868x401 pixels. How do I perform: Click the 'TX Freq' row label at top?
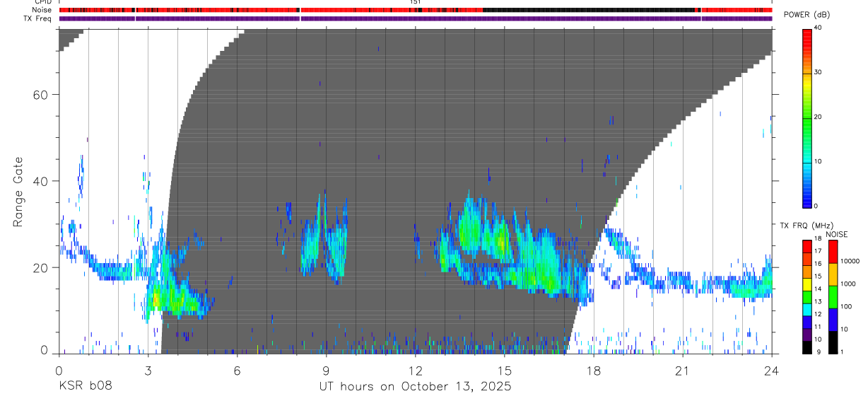pyautogui.click(x=38, y=18)
